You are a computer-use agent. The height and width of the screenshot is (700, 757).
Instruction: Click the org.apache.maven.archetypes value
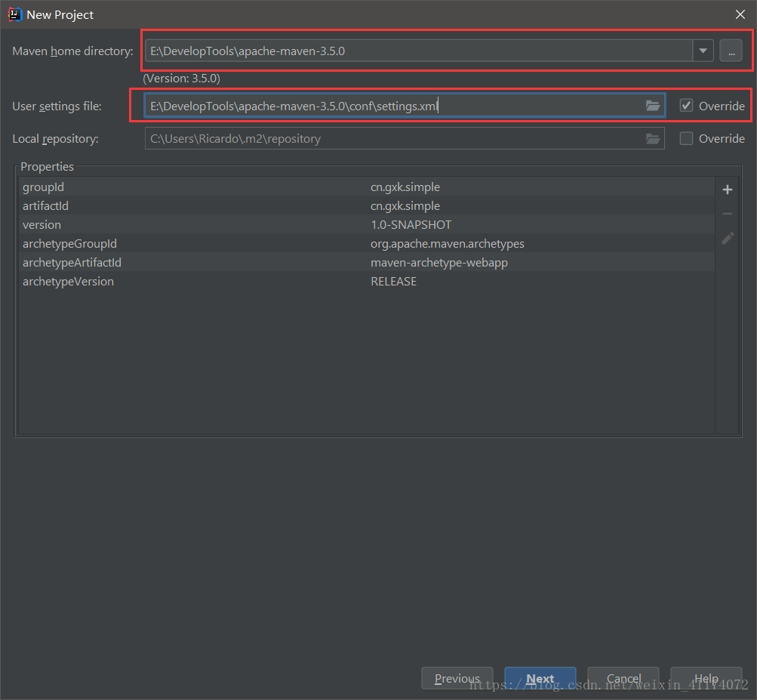[447, 243]
